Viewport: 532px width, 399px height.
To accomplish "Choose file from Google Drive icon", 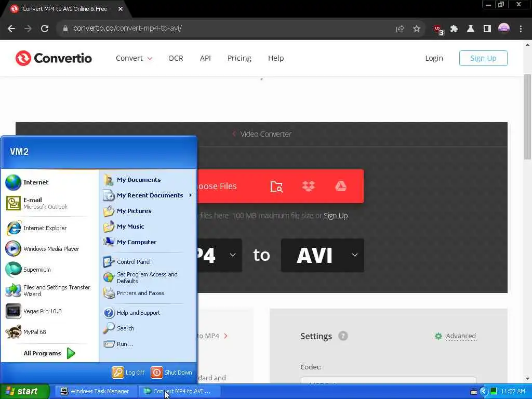I will [341, 187].
